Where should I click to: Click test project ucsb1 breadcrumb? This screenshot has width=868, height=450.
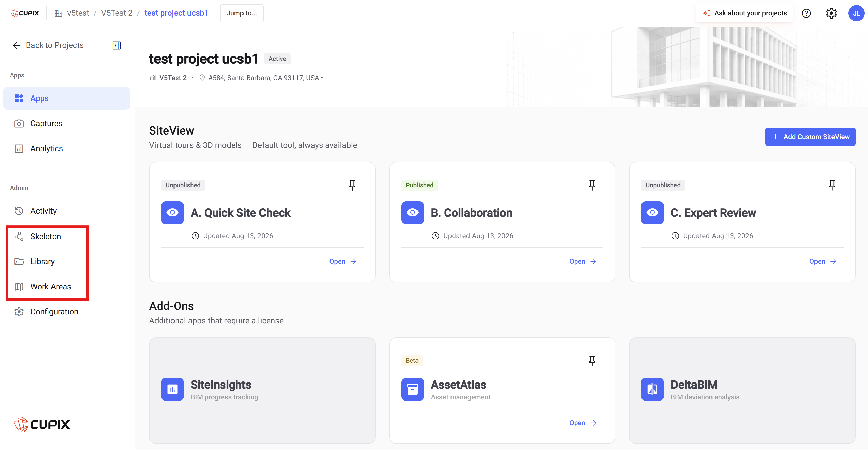(x=176, y=13)
